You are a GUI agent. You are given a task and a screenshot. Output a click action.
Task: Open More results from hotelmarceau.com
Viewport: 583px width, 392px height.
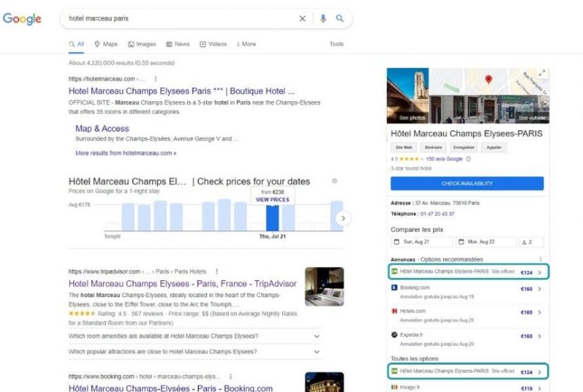(x=126, y=153)
